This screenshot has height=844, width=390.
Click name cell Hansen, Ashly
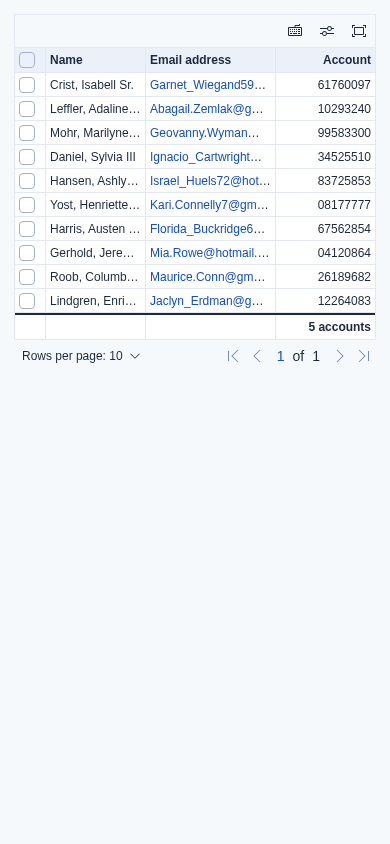[94, 181]
